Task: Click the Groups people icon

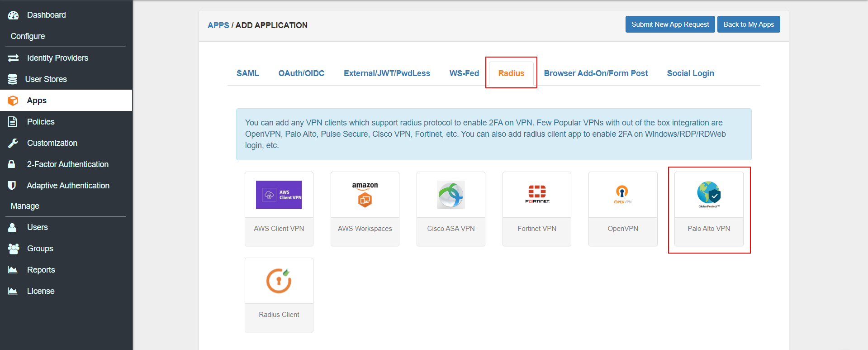Action: click(14, 249)
